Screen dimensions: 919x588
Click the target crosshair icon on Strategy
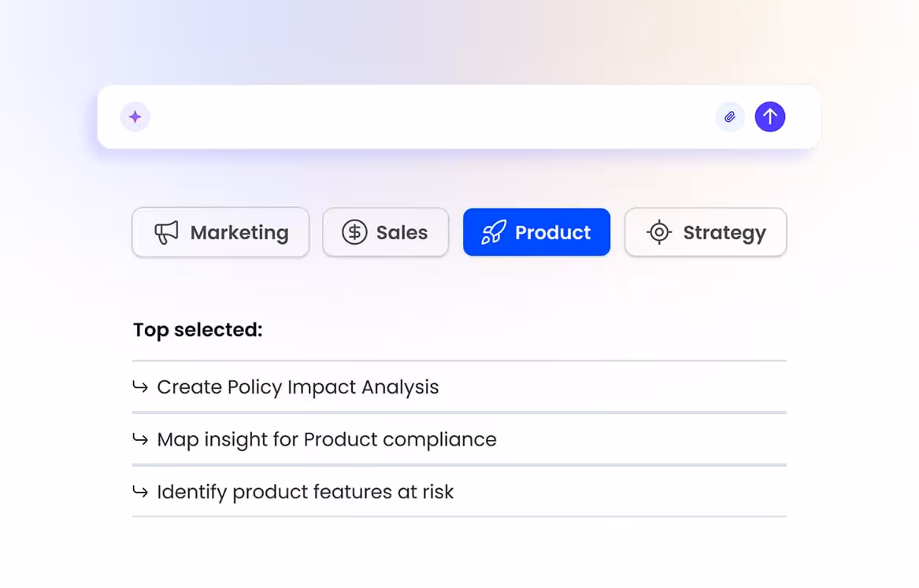point(658,232)
